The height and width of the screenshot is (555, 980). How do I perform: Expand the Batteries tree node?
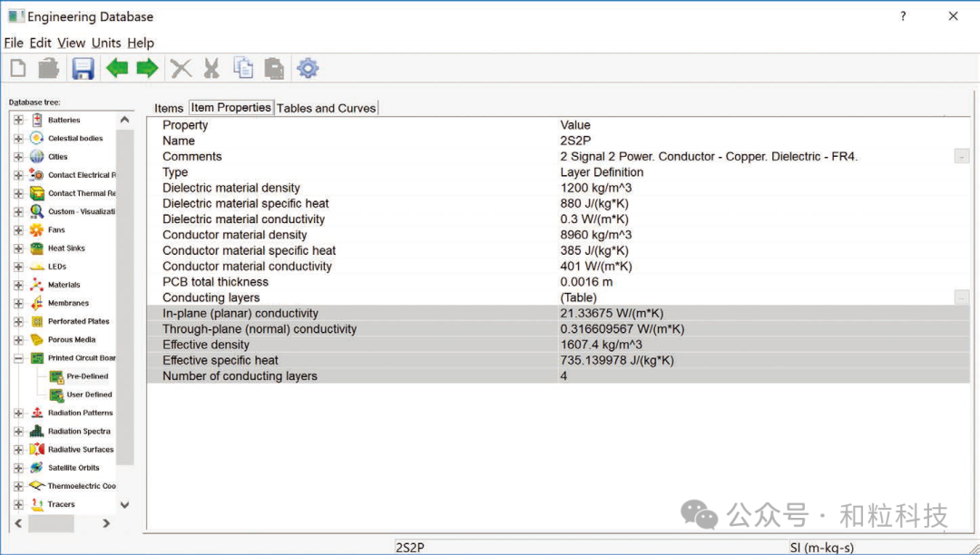(x=18, y=120)
